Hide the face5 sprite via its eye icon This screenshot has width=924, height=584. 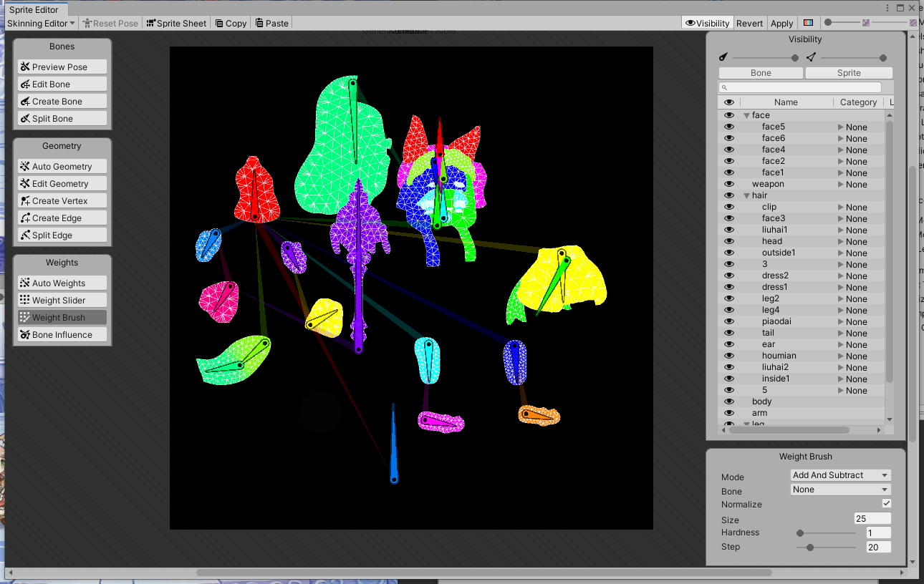point(728,126)
